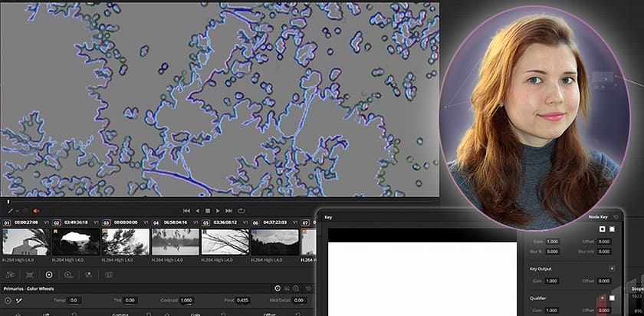Click the Blur H/V value field
The image size is (644, 316).
pos(604,251)
